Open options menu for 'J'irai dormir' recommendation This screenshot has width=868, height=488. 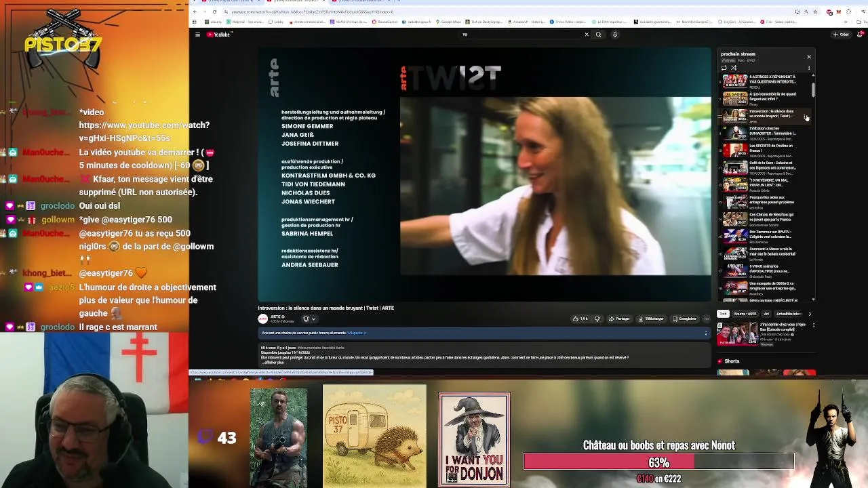point(813,325)
